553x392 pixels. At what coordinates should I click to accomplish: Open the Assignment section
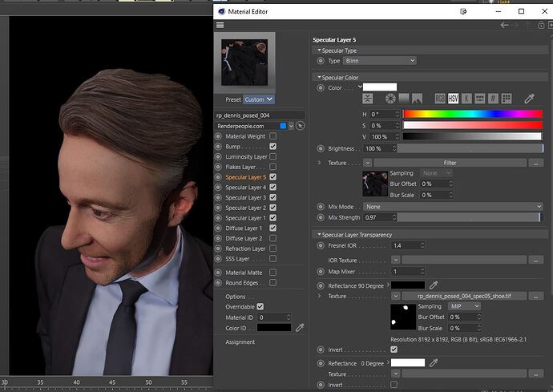pyautogui.click(x=240, y=341)
